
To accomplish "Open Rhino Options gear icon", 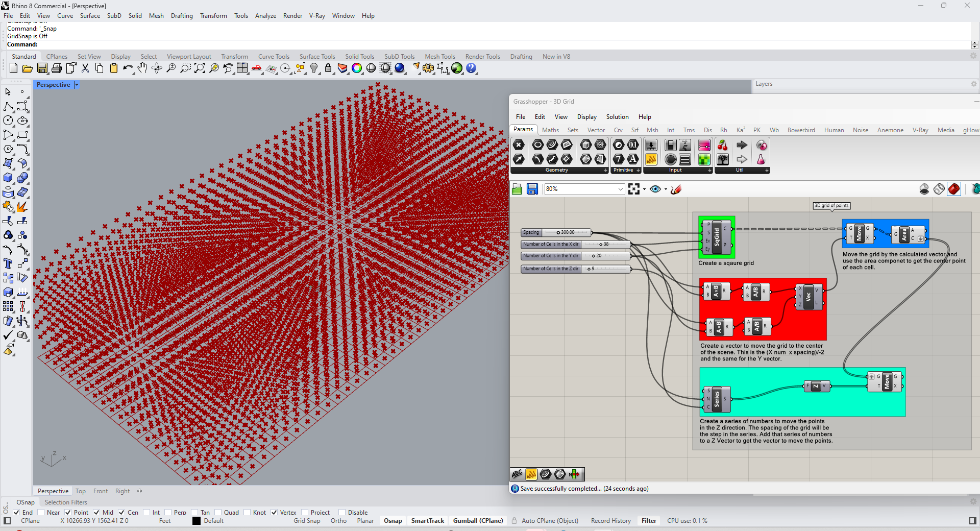I will (x=428, y=68).
